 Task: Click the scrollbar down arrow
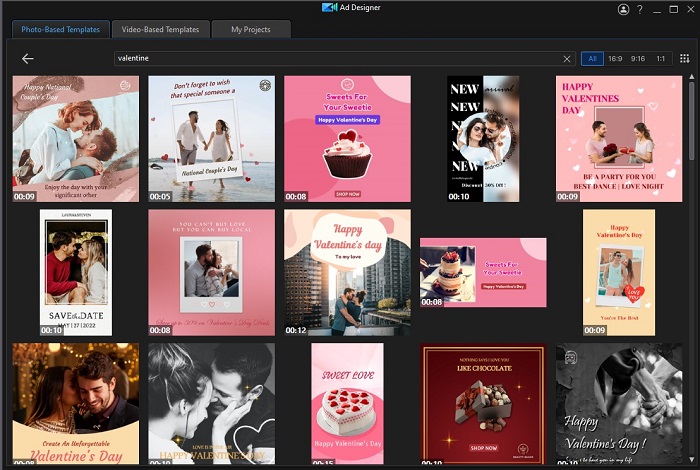tap(692, 459)
